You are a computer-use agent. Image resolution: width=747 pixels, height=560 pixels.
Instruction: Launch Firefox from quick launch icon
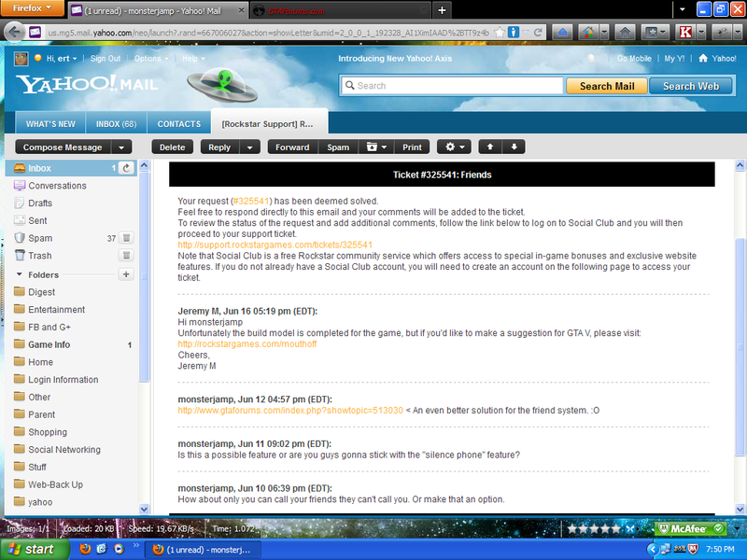tap(85, 549)
